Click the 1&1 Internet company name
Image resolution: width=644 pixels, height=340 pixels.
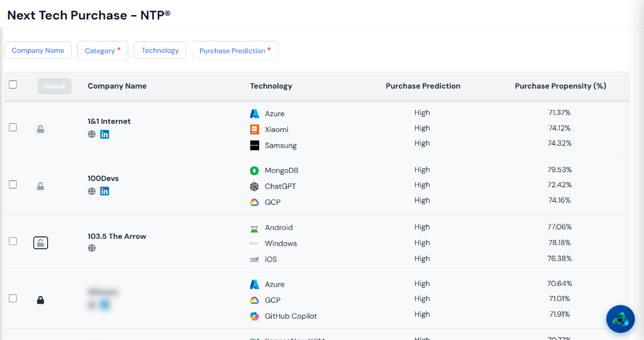(109, 121)
